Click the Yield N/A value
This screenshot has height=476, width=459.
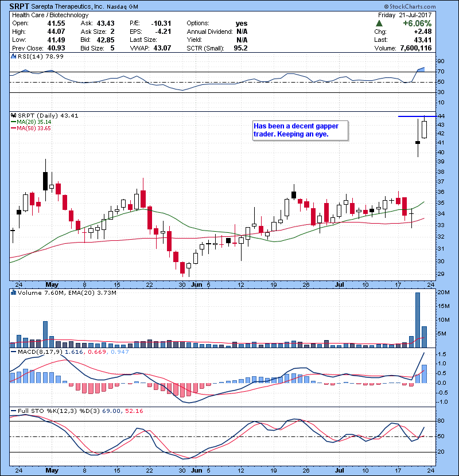coord(242,40)
